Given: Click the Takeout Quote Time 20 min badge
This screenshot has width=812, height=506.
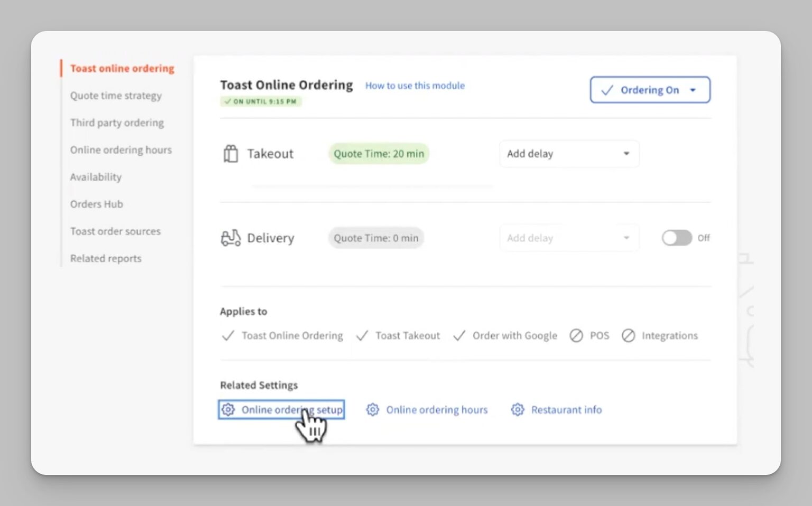Looking at the screenshot, I should pyautogui.click(x=379, y=154).
